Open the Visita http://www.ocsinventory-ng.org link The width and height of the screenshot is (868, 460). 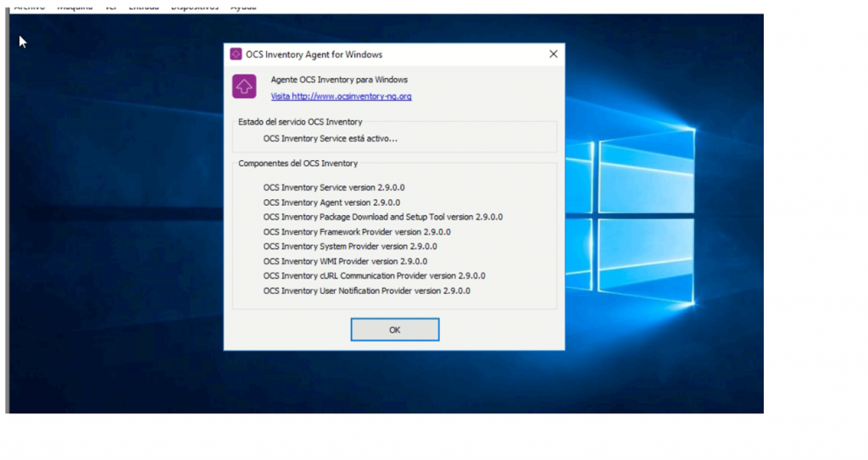[x=341, y=97]
